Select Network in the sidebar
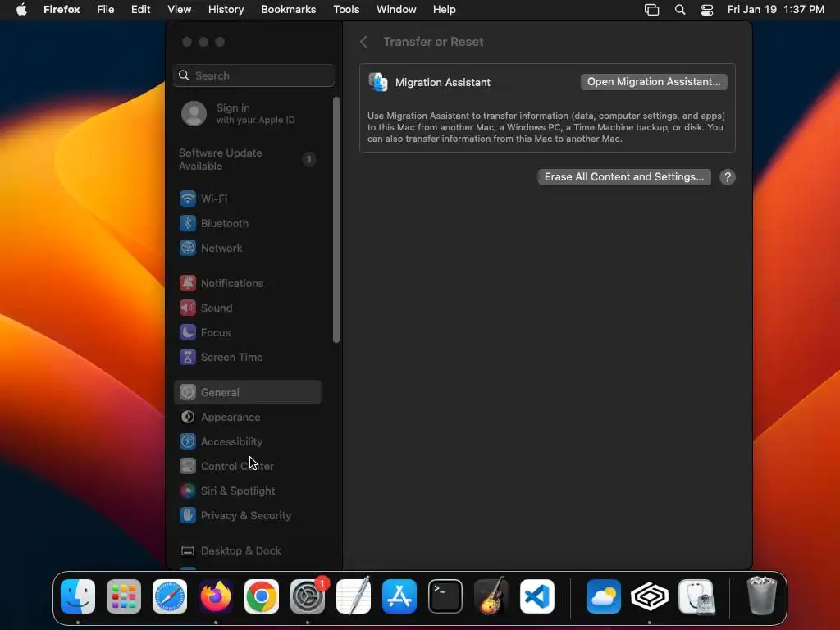 point(248,248)
